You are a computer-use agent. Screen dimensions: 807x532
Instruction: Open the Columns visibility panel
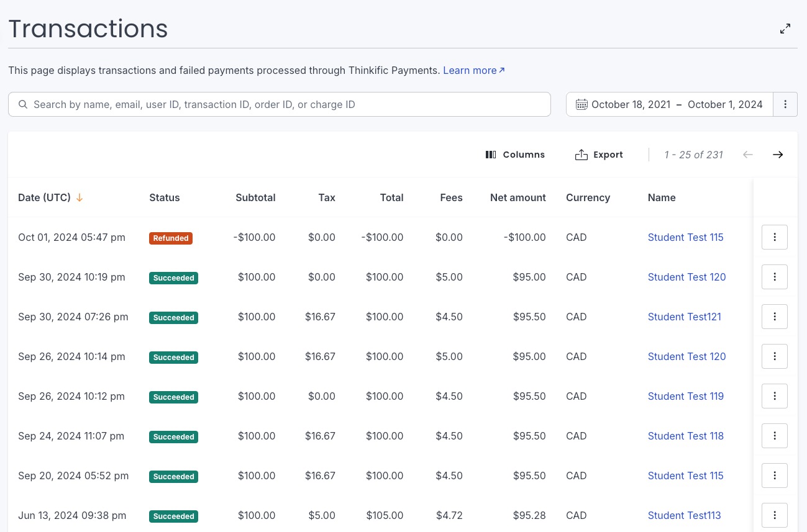pos(515,155)
